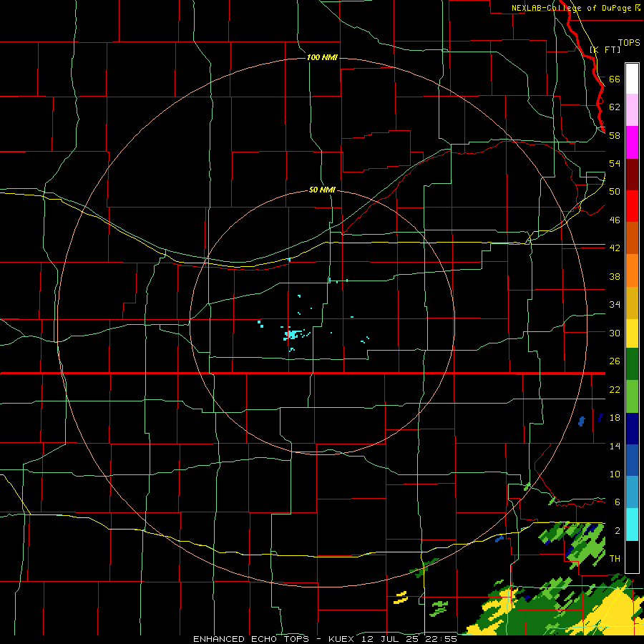Click the 50 legend scale value
The height and width of the screenshot is (644, 644).
pyautogui.click(x=615, y=191)
